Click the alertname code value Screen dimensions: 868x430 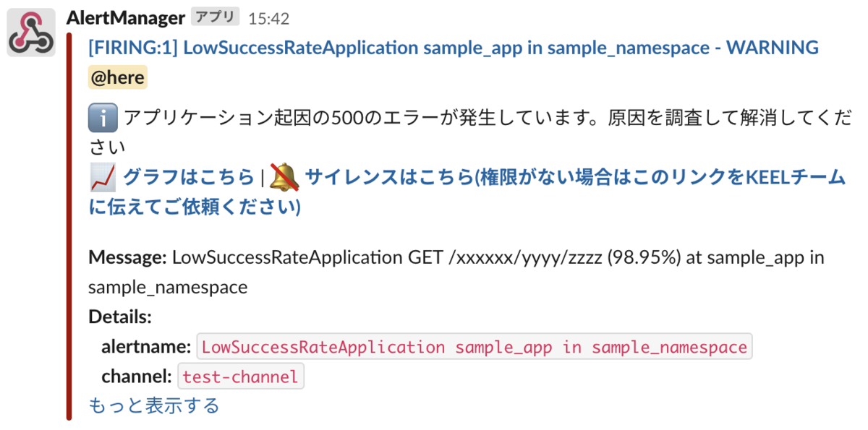(x=474, y=347)
